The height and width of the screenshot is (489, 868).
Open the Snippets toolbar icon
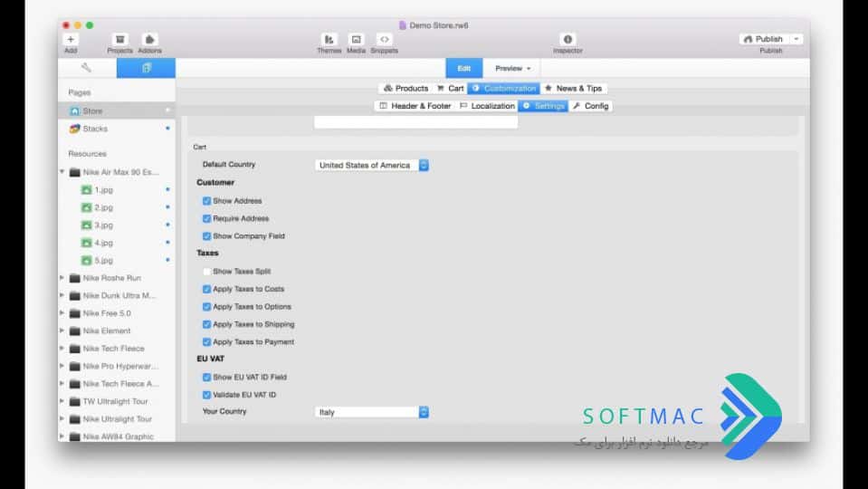click(x=384, y=39)
